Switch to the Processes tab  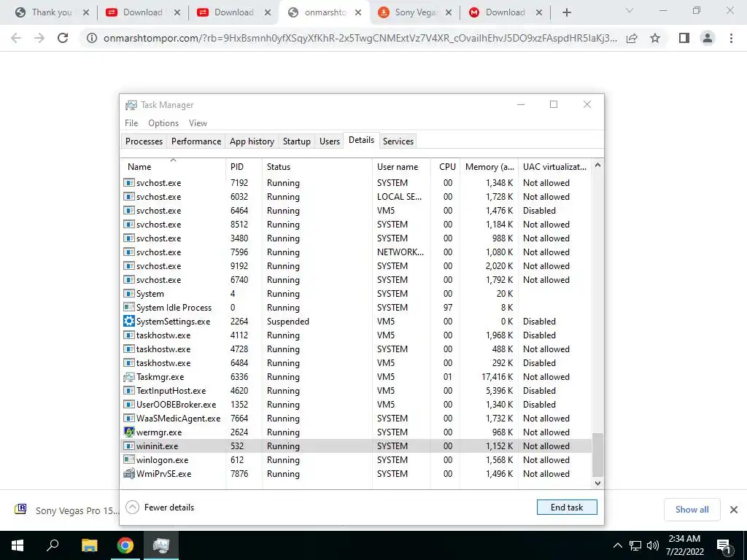(144, 141)
